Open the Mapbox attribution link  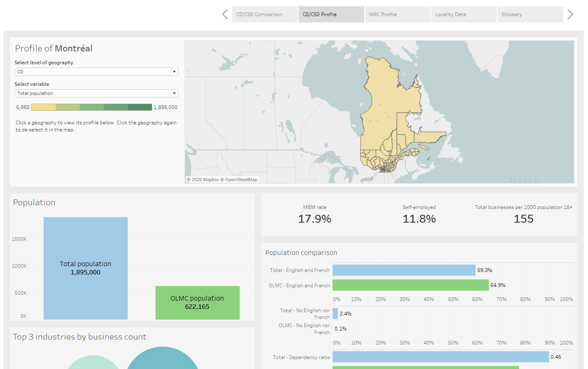tap(203, 180)
